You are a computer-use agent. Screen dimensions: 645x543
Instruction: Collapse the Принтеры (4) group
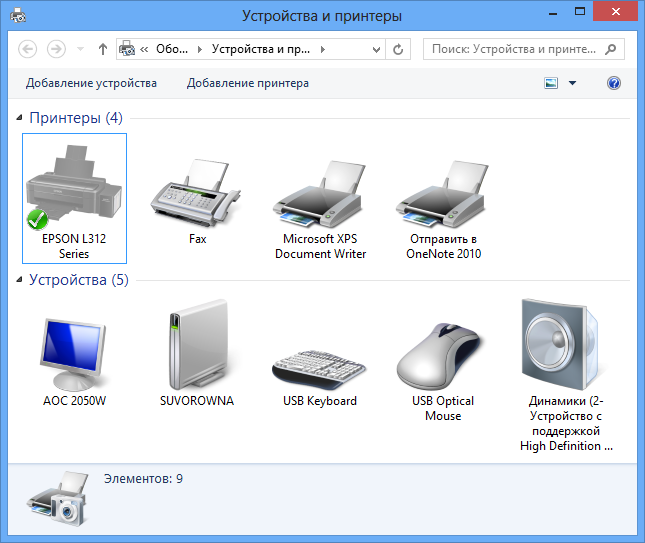tap(19, 118)
